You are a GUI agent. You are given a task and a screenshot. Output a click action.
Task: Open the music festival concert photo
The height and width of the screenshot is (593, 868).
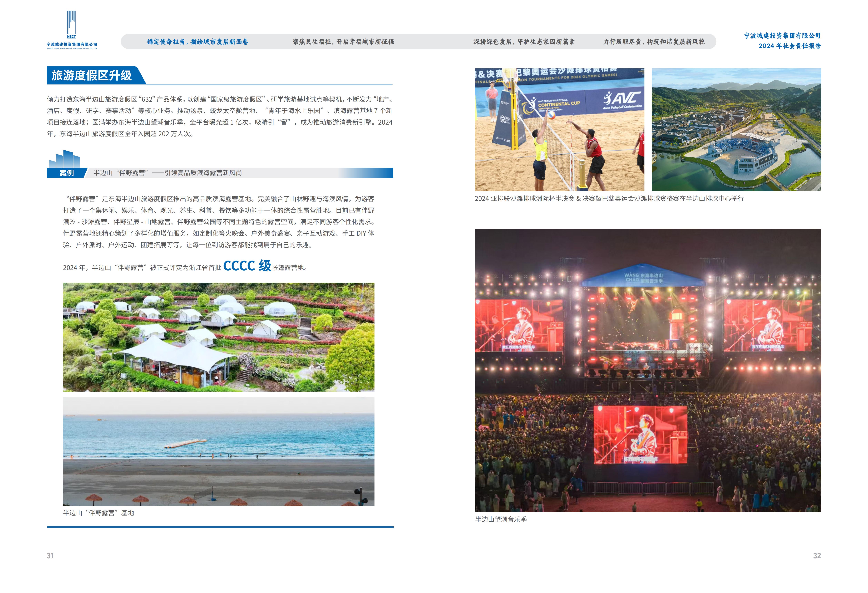[x=648, y=370]
